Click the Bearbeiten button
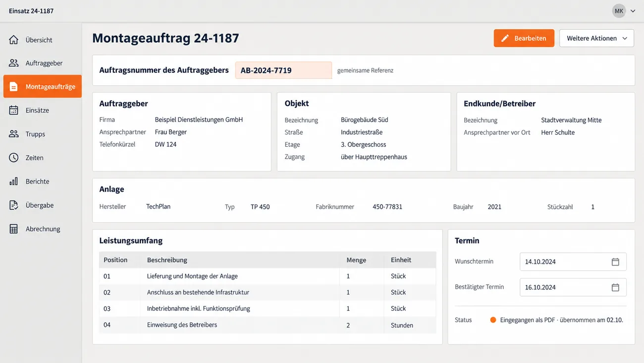The height and width of the screenshot is (363, 644). (524, 38)
